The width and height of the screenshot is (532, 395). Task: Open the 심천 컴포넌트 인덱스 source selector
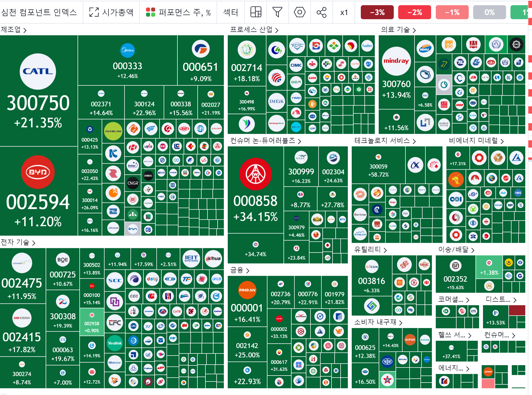(39, 12)
